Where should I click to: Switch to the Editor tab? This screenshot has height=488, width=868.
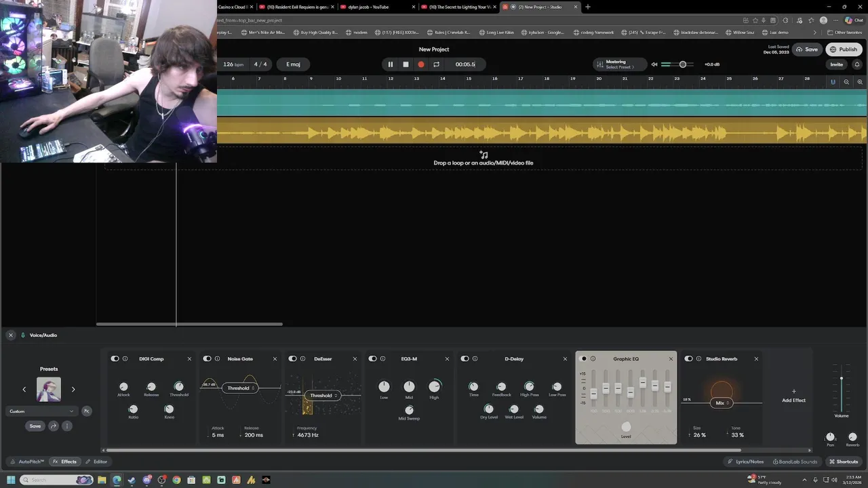pyautogui.click(x=96, y=462)
